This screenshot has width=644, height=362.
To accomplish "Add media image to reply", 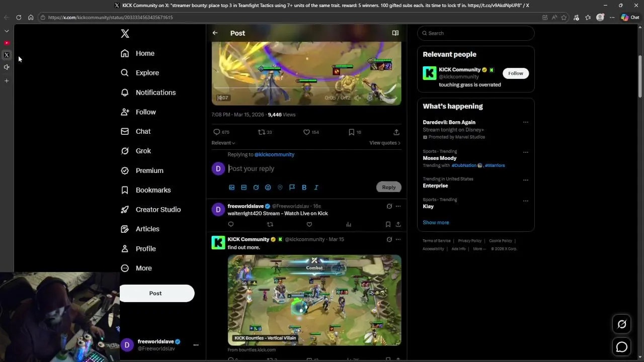I will pyautogui.click(x=232, y=188).
